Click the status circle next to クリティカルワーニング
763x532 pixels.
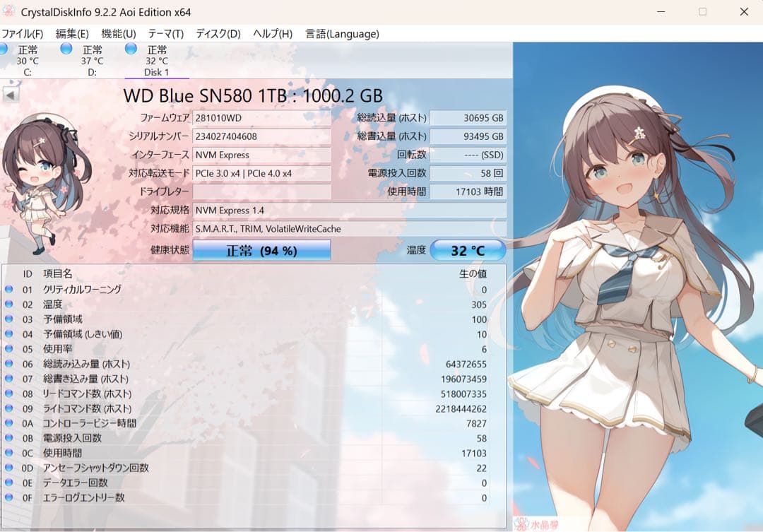click(x=7, y=289)
